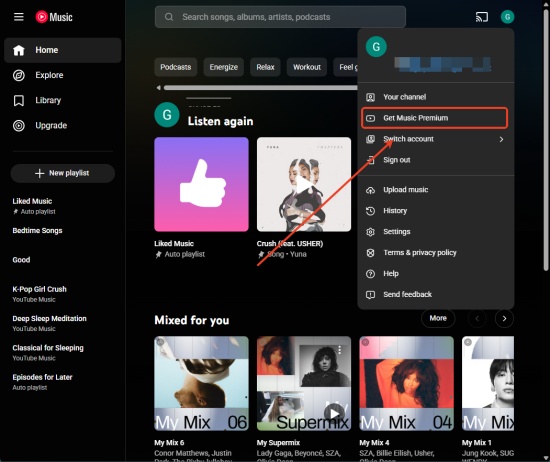This screenshot has height=462, width=550.
Task: Click the Sign out icon
Action: (370, 160)
